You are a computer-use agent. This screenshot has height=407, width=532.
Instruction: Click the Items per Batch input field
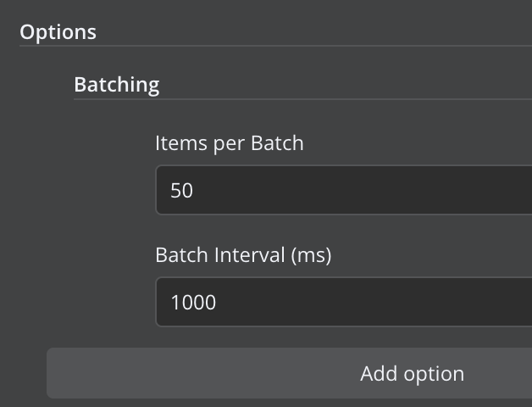pyautogui.click(x=344, y=190)
